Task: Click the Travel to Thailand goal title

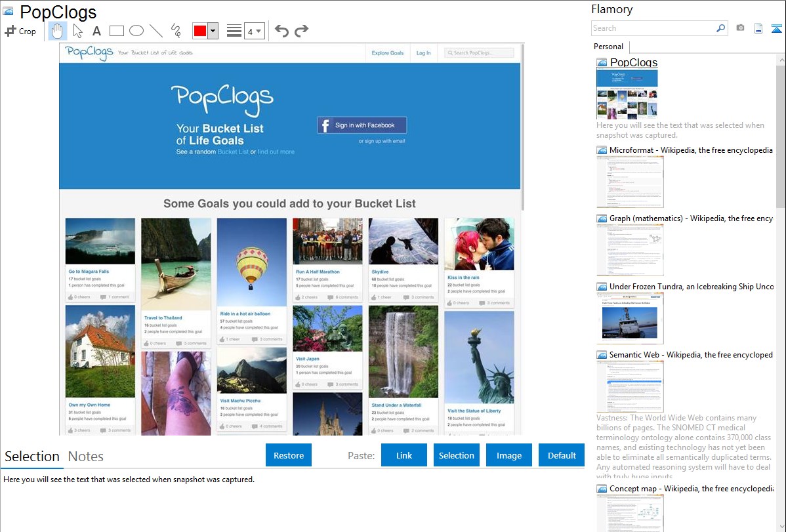Action: 163,318
